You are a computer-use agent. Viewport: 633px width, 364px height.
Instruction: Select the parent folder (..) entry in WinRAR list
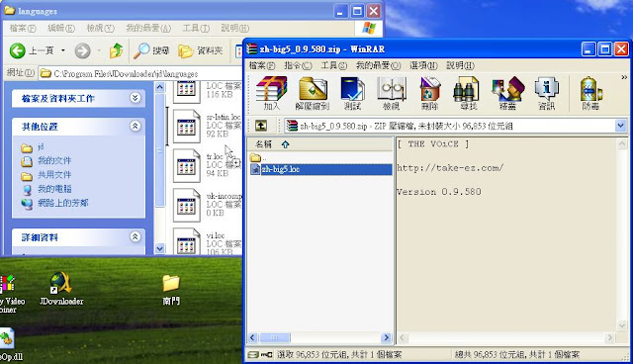pyautogui.click(x=258, y=158)
